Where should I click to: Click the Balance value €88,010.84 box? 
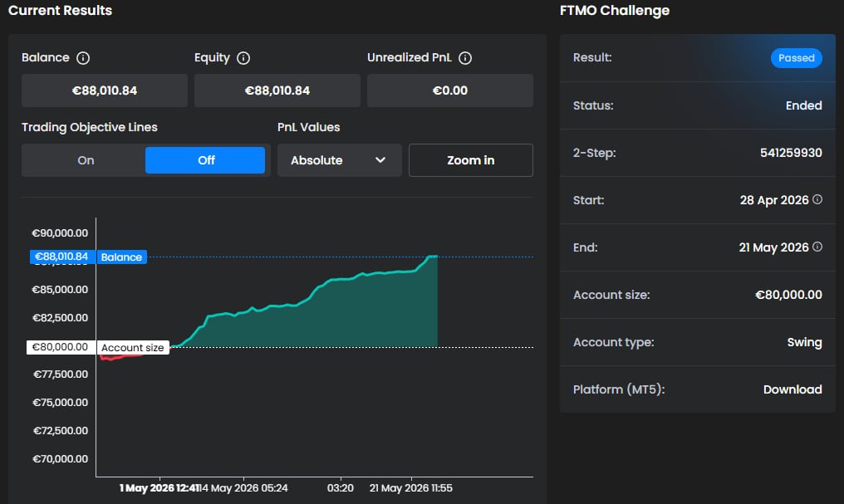105,91
